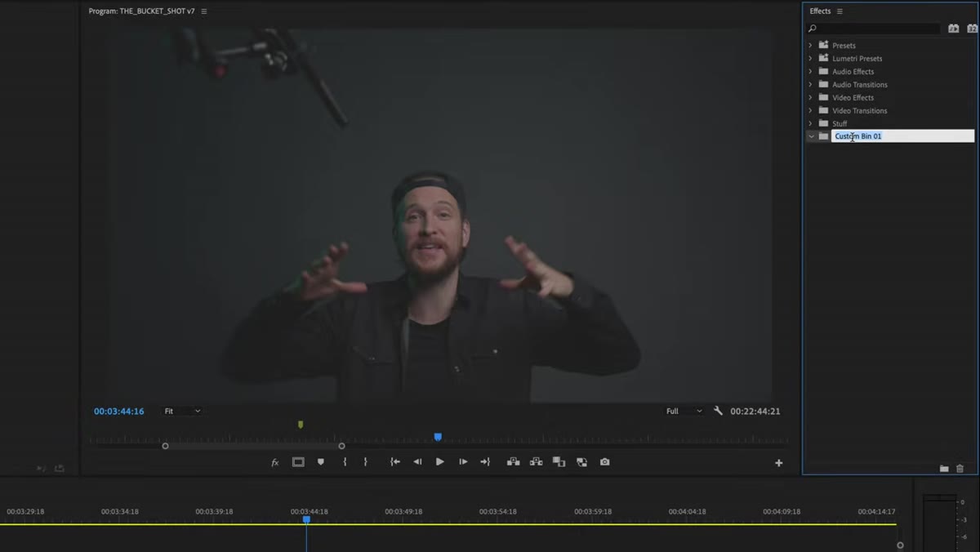Viewport: 980px width, 552px height.
Task: Open the Fit zoom level dropdown
Action: [182, 412]
